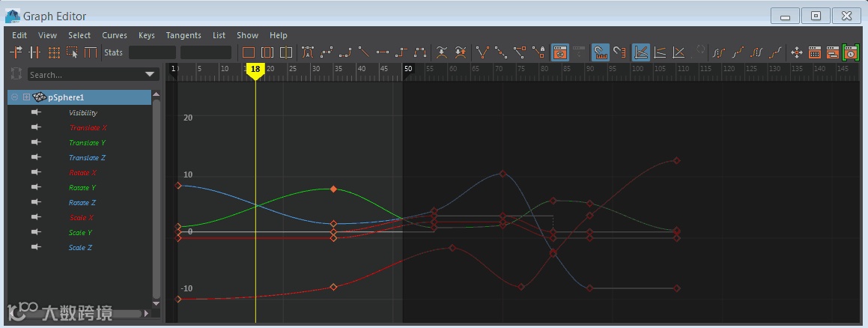
Task: Select the Rotate Z channel
Action: [x=82, y=202]
